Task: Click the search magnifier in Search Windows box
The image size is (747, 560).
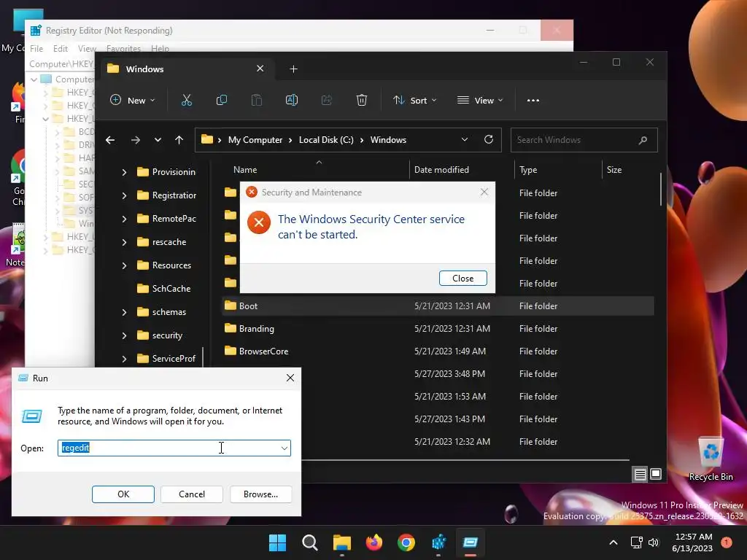Action: coord(643,140)
